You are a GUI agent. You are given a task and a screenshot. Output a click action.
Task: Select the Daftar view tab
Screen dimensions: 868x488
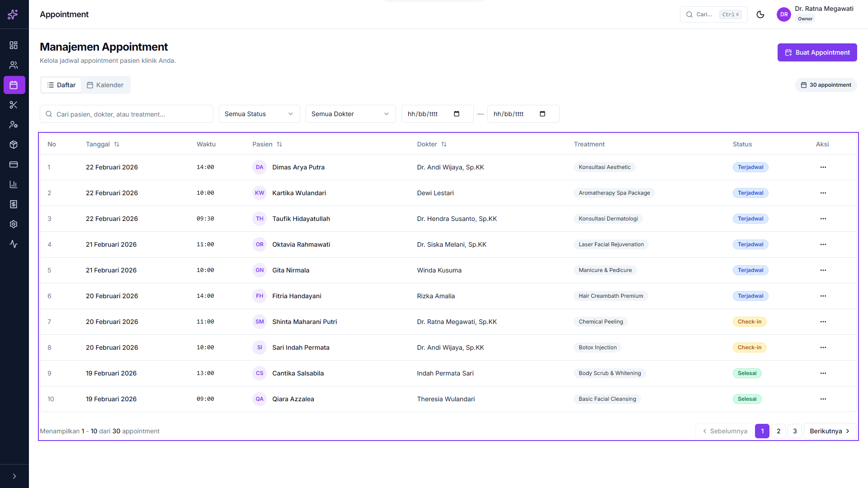pos(61,85)
